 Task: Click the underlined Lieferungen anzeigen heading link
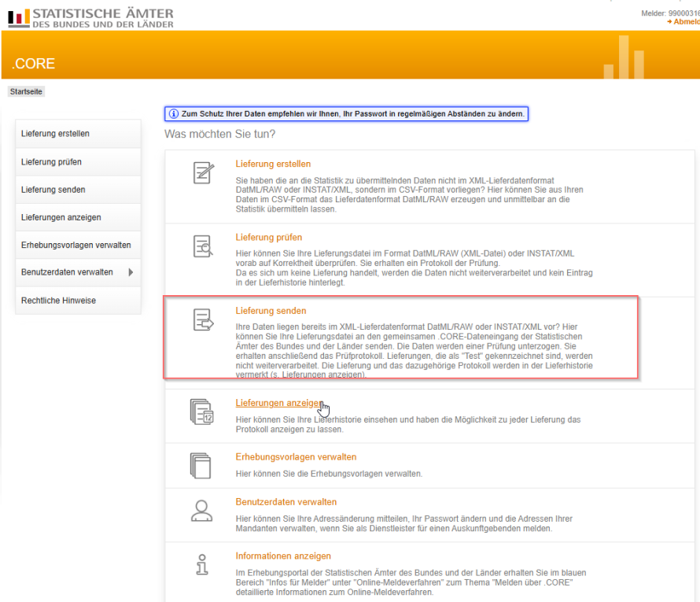[x=278, y=403]
